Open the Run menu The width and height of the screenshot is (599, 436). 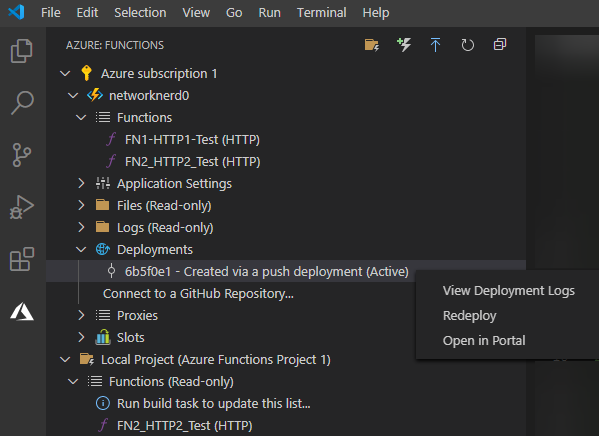coord(269,13)
